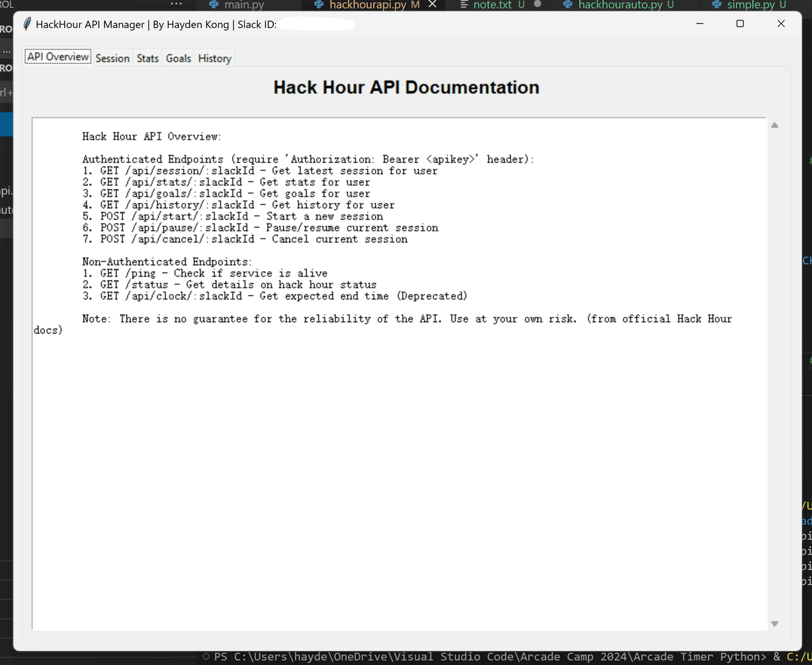Click the Python icon on the simple.py tab
This screenshot has height=665, width=812.
(x=717, y=5)
